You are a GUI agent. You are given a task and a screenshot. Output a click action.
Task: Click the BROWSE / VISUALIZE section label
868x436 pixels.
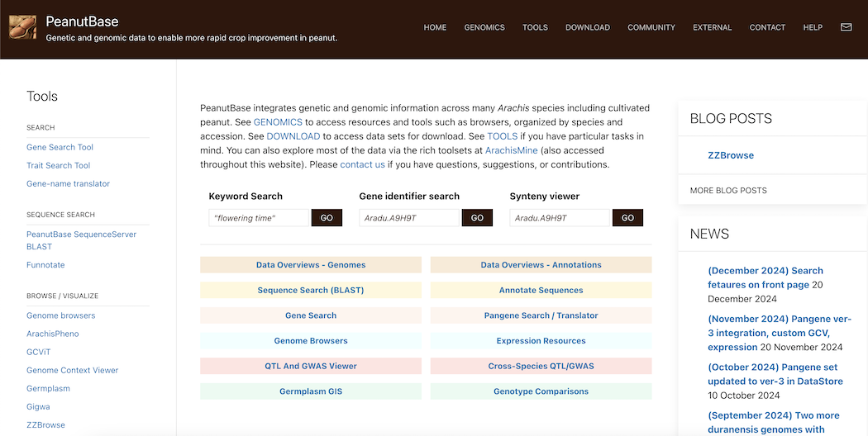pos(63,296)
